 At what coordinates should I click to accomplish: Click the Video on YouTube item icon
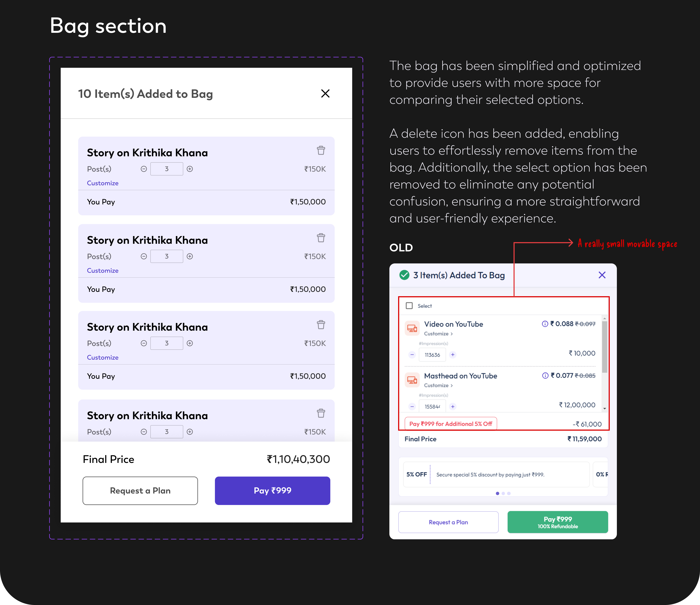[412, 328]
